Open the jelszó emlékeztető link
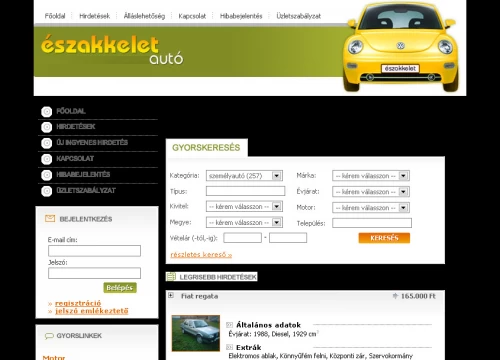The image size is (500, 360). (92, 311)
